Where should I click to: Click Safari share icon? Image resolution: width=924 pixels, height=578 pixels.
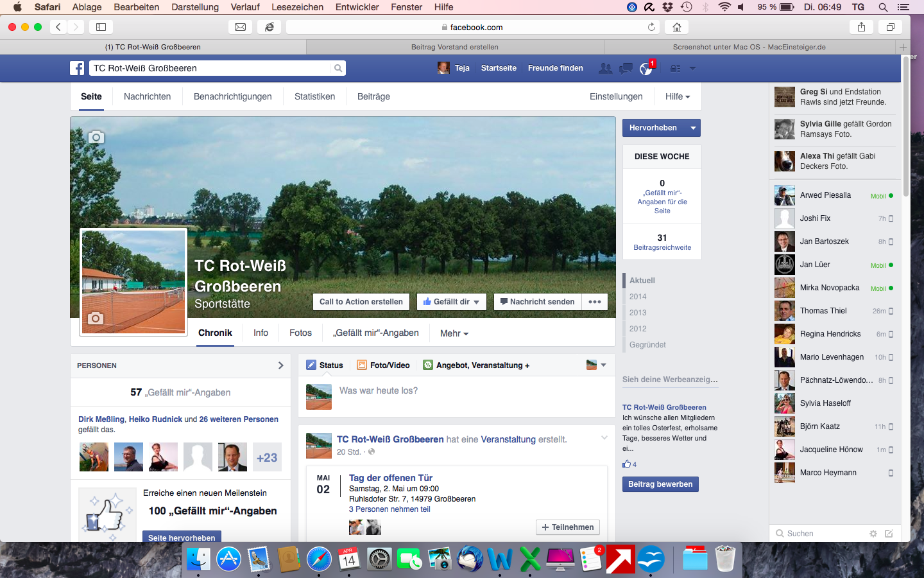pyautogui.click(x=862, y=27)
